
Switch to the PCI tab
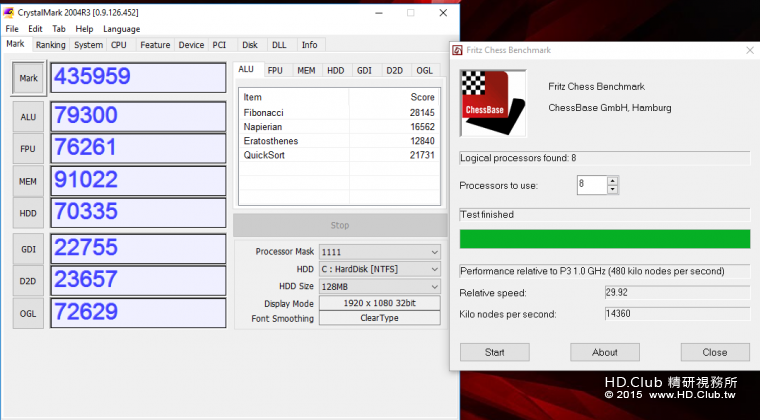220,45
